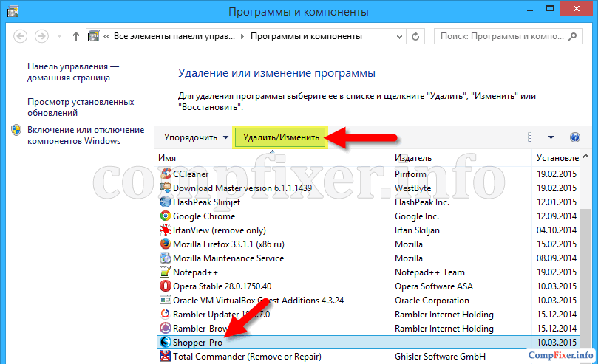
Task: Click the Mozilla Firefox icon
Action: [x=166, y=244]
